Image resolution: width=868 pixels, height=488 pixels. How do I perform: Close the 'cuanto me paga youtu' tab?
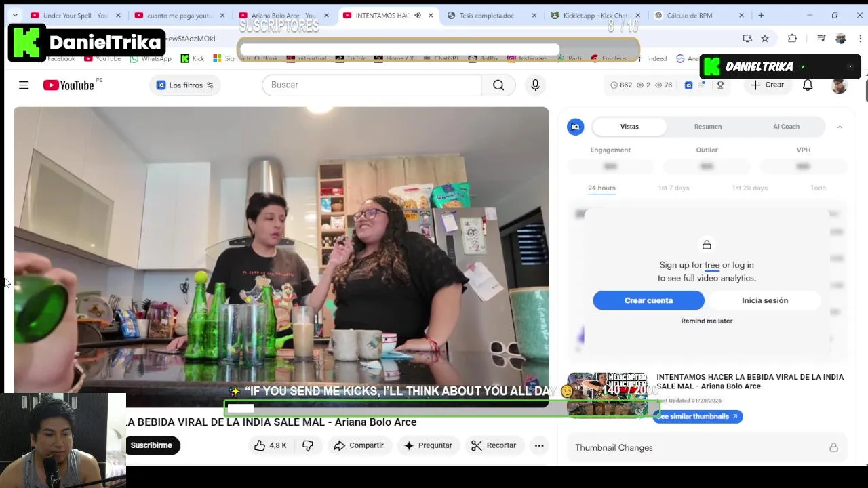click(x=222, y=15)
